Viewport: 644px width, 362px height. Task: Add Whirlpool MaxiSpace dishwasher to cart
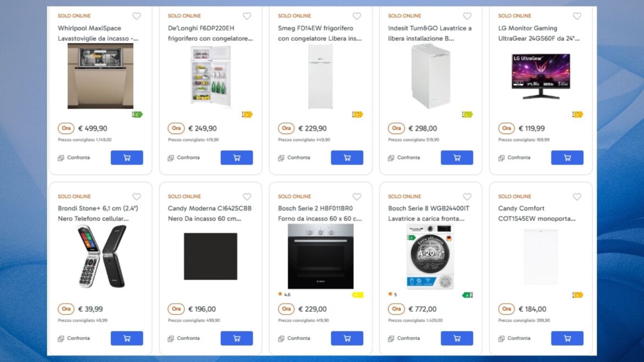127,157
